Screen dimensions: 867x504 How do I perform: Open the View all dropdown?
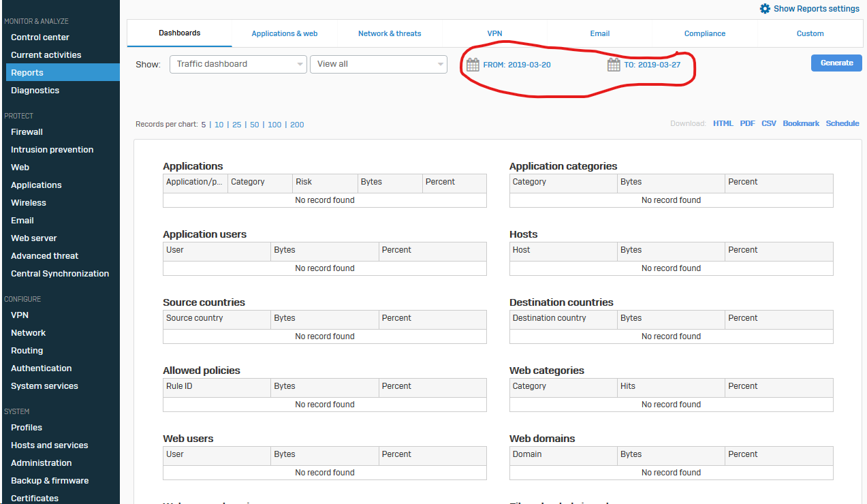click(x=378, y=64)
